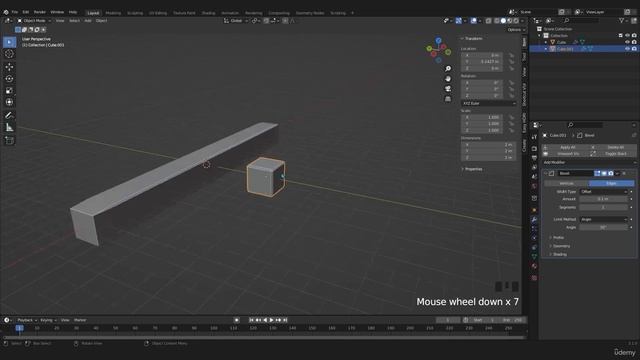Open the World properties tab icon
Viewport: 640px width, 360px height.
point(534,186)
